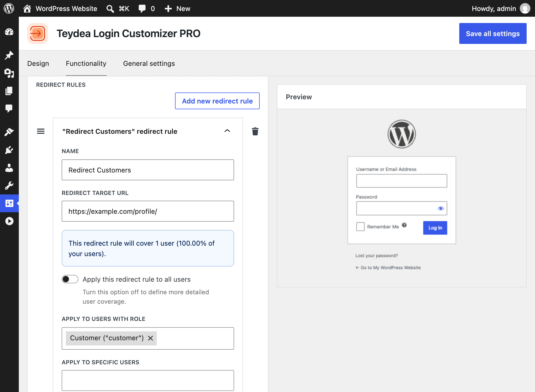Collapse the Redirect Customers rule chevron
This screenshot has height=392, width=535.
click(x=227, y=131)
